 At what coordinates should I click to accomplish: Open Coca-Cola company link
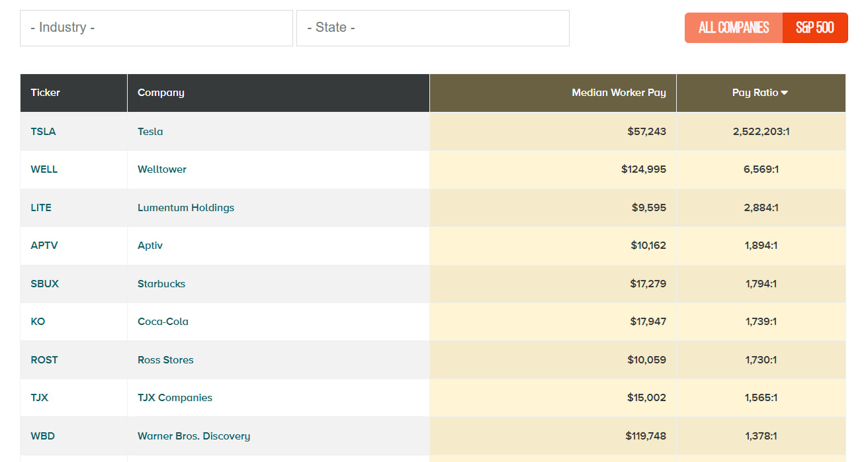pyautogui.click(x=163, y=322)
